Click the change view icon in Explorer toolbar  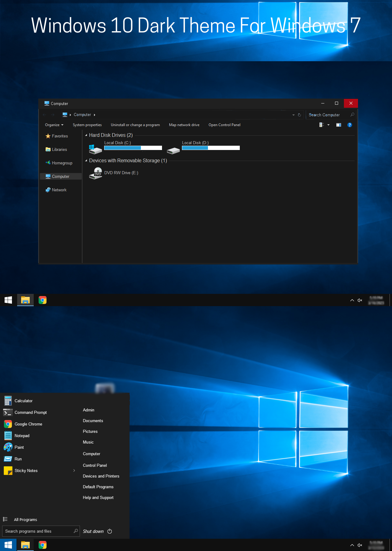(x=322, y=125)
